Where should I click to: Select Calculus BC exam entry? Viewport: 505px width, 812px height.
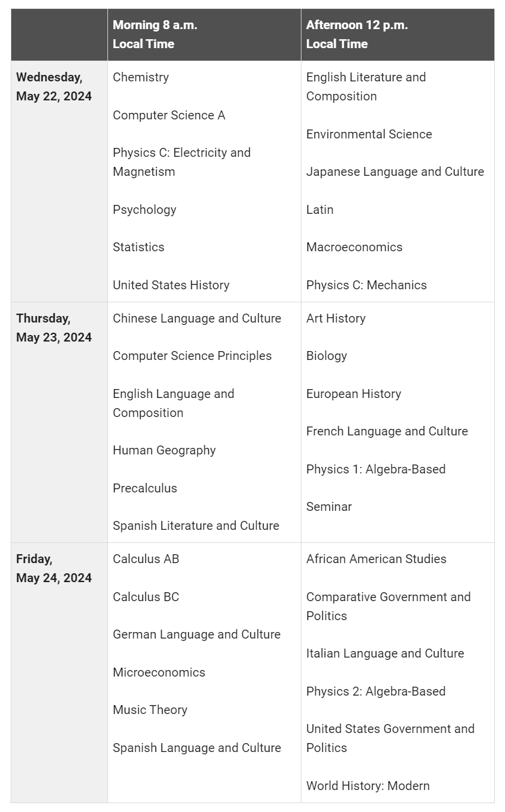(x=145, y=597)
